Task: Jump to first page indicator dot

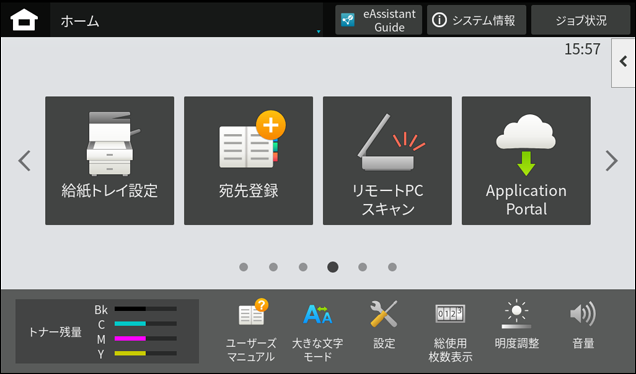Action: (x=243, y=267)
